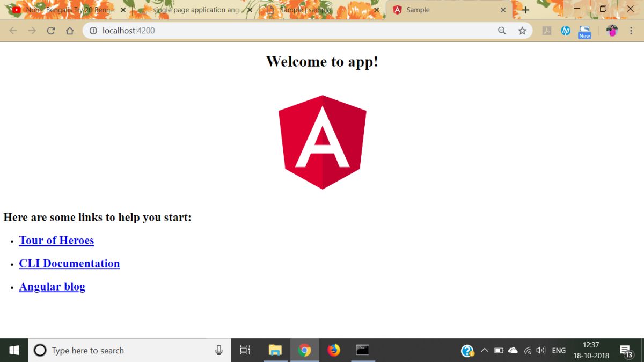
Task: Open the command prompt taskbar icon
Action: pyautogui.click(x=363, y=350)
